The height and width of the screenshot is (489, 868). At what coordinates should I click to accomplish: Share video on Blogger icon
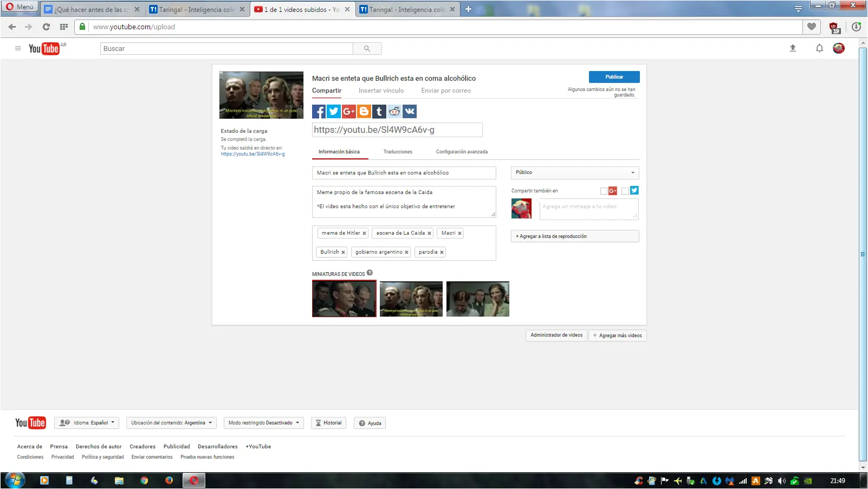point(364,112)
